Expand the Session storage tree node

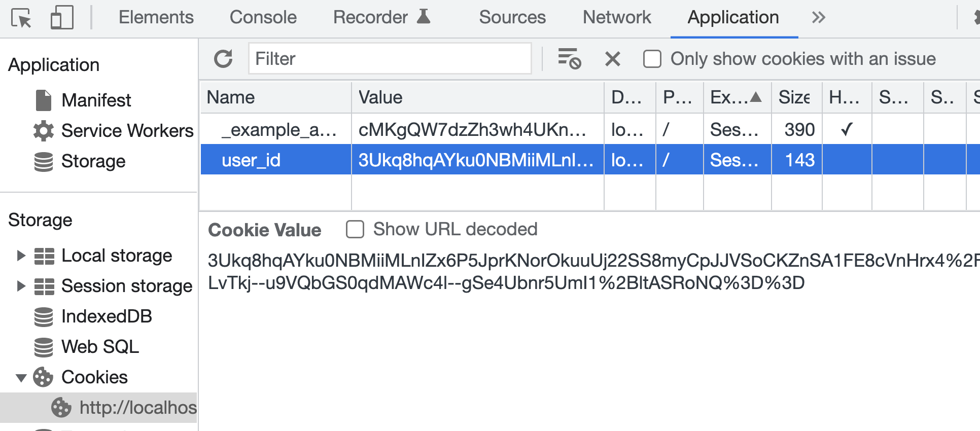[x=21, y=286]
